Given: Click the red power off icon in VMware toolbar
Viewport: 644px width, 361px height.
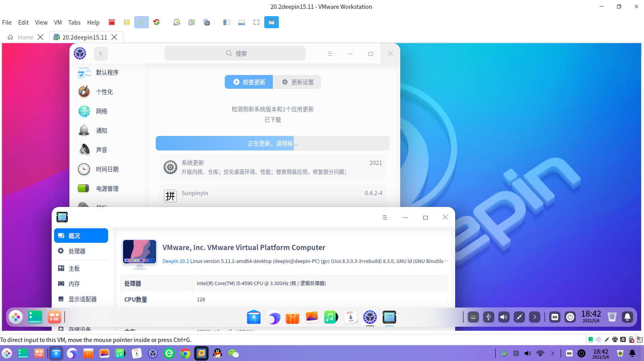Looking at the screenshot, I should [112, 22].
